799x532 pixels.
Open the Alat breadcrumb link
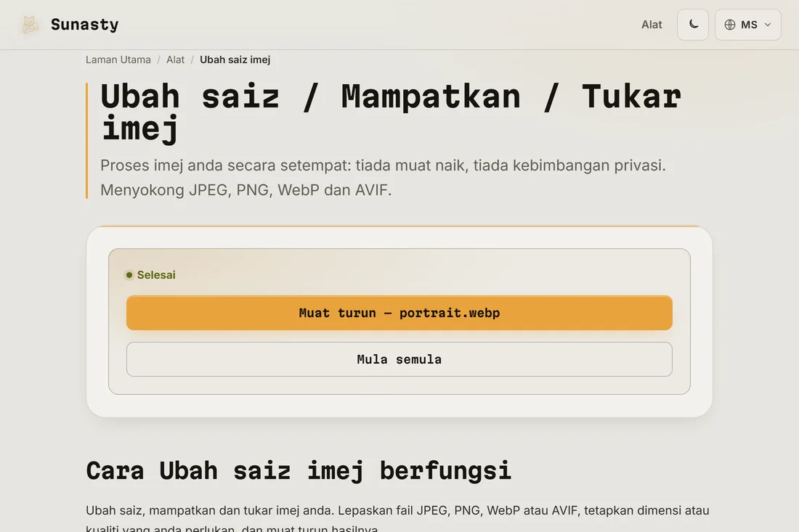pyautogui.click(x=175, y=60)
